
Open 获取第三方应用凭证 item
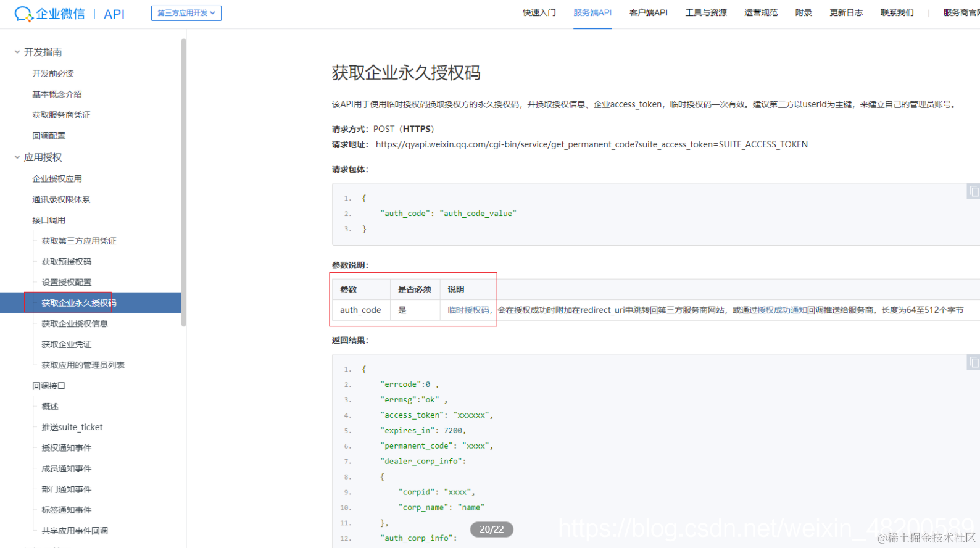pyautogui.click(x=79, y=241)
